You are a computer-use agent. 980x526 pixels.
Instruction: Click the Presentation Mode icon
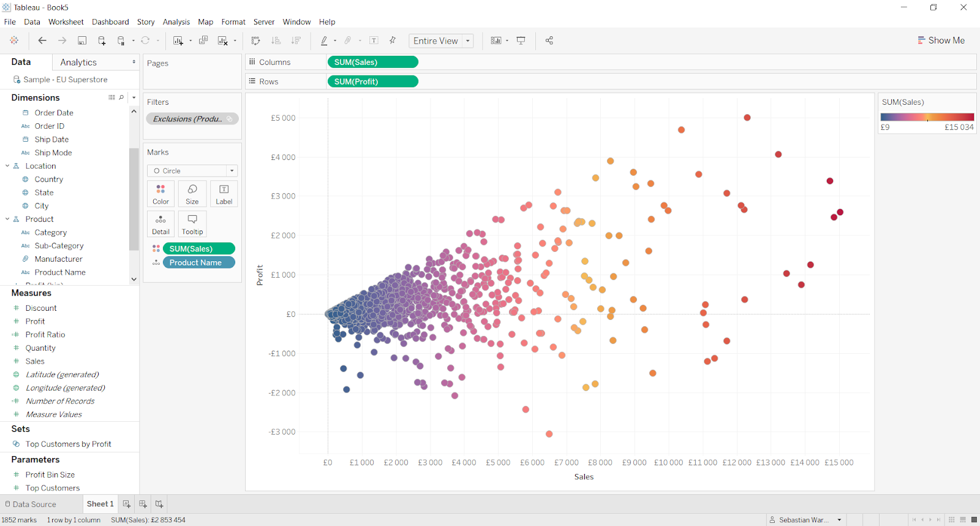point(521,40)
